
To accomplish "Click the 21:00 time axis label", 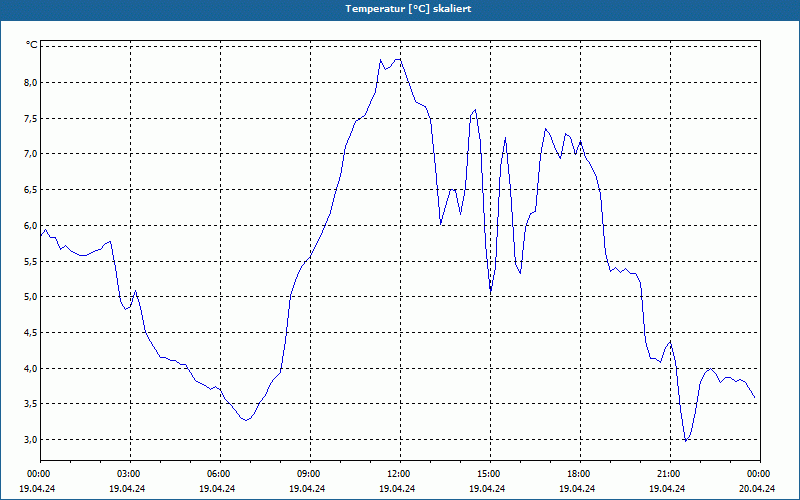I will 667,474.
